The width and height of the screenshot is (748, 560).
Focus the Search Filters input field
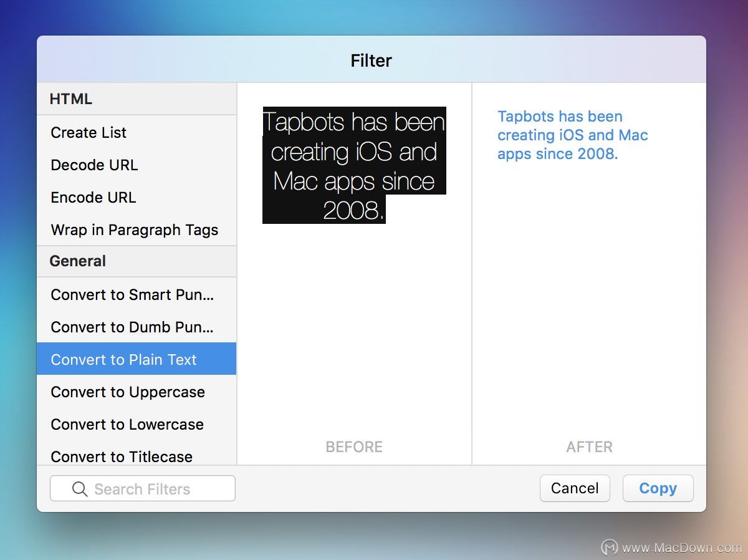[x=143, y=488]
